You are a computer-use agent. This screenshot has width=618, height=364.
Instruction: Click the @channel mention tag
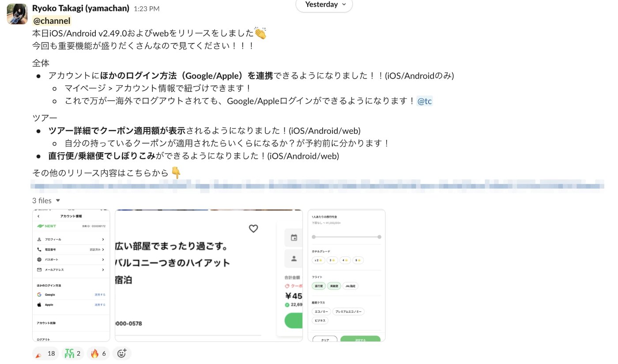click(52, 21)
